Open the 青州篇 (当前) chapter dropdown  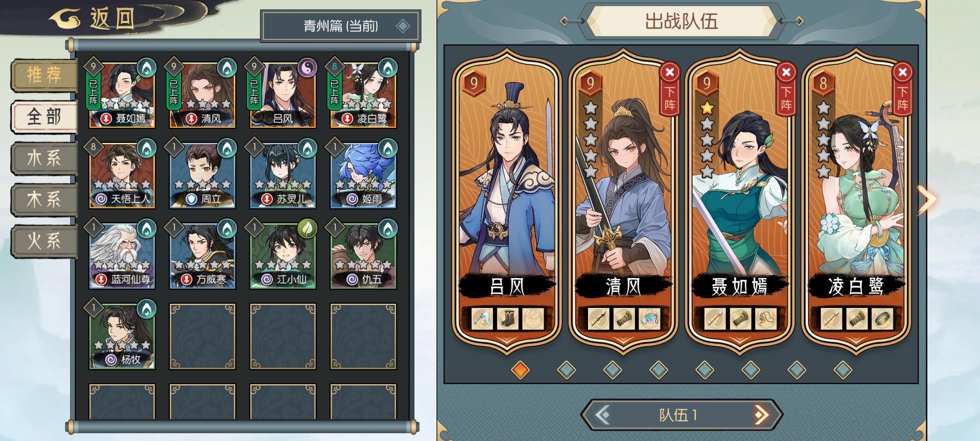tap(341, 26)
